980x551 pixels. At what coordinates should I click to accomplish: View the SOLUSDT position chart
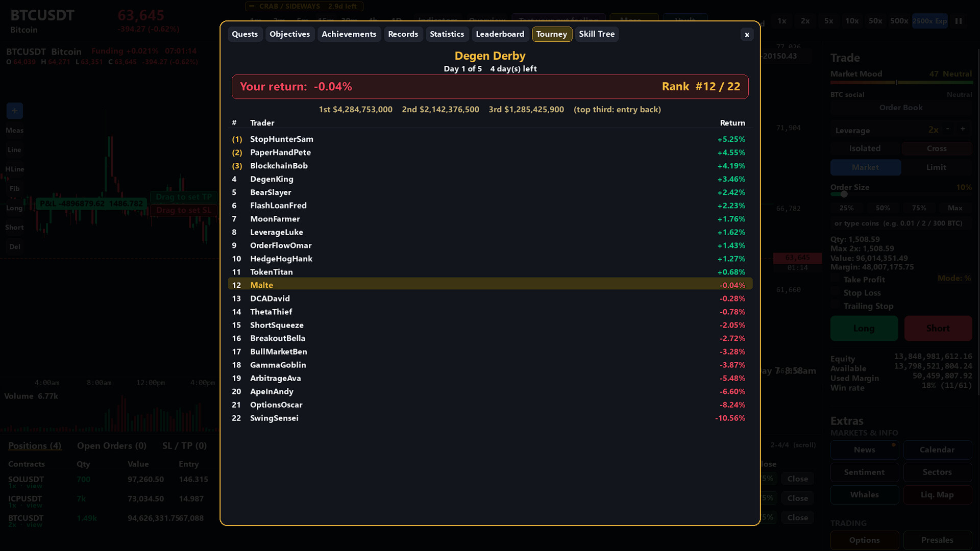tap(34, 486)
